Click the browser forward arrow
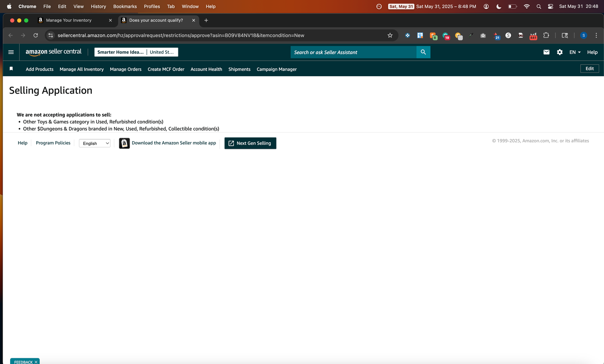Image resolution: width=604 pixels, height=364 pixels. click(x=23, y=35)
